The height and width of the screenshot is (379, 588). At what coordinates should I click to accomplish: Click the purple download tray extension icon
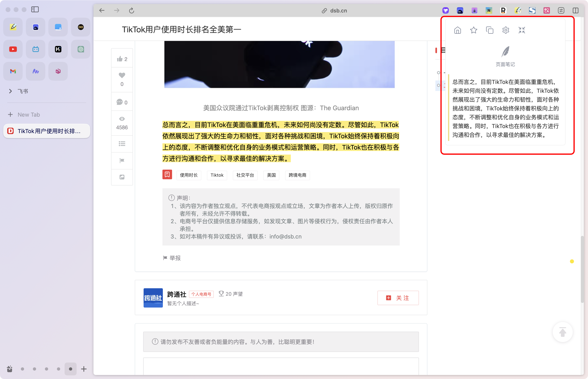click(474, 10)
